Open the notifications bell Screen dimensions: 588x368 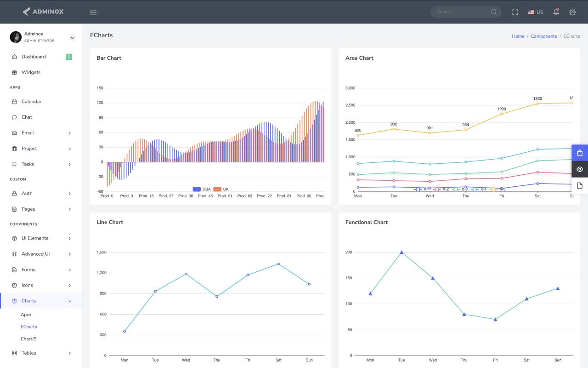pyautogui.click(x=556, y=12)
